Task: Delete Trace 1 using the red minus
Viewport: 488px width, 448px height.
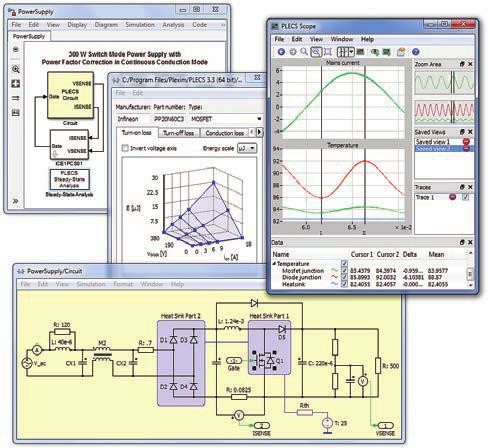Action: click(x=452, y=197)
